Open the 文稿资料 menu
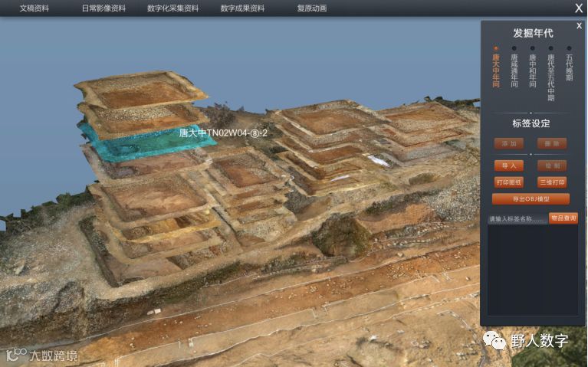Screen dimensions: 588x367 point(34,8)
